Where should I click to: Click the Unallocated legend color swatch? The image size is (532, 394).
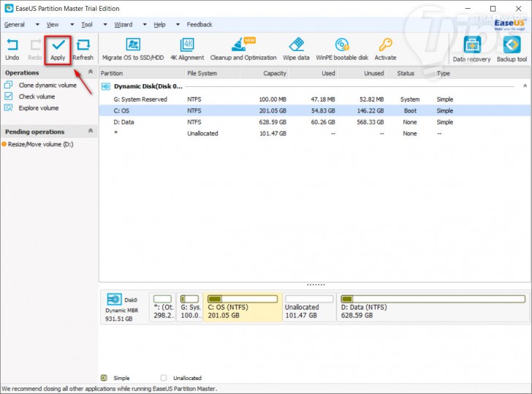[x=164, y=378]
